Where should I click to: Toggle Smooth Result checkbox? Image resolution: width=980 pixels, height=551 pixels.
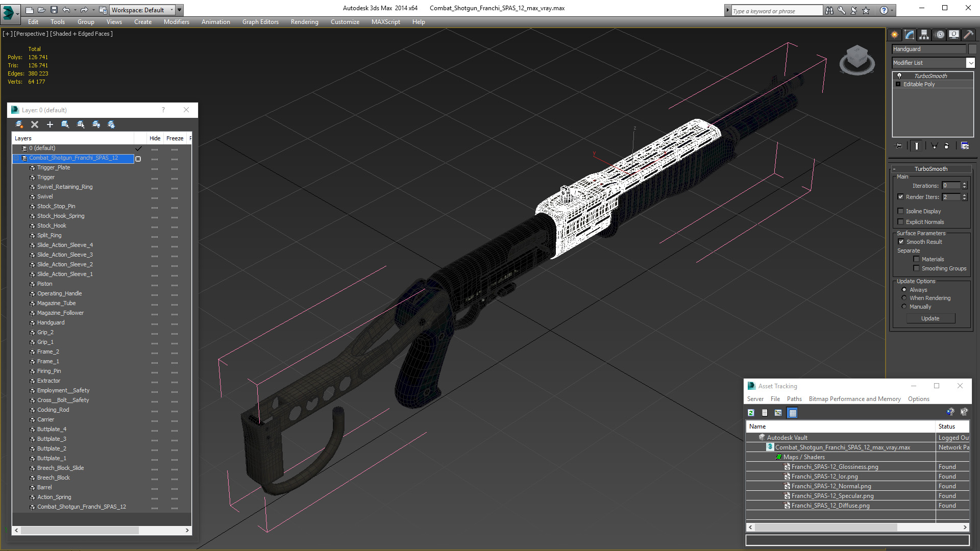point(901,242)
